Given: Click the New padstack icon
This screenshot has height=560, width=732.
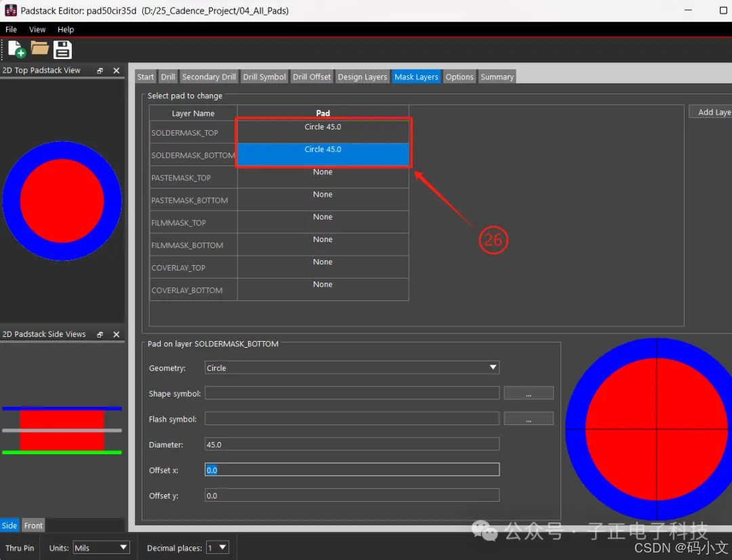Looking at the screenshot, I should pyautogui.click(x=16, y=49).
